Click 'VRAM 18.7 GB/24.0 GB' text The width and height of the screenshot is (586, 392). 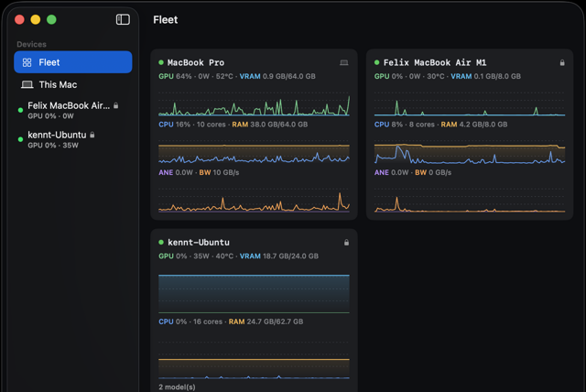pos(279,256)
